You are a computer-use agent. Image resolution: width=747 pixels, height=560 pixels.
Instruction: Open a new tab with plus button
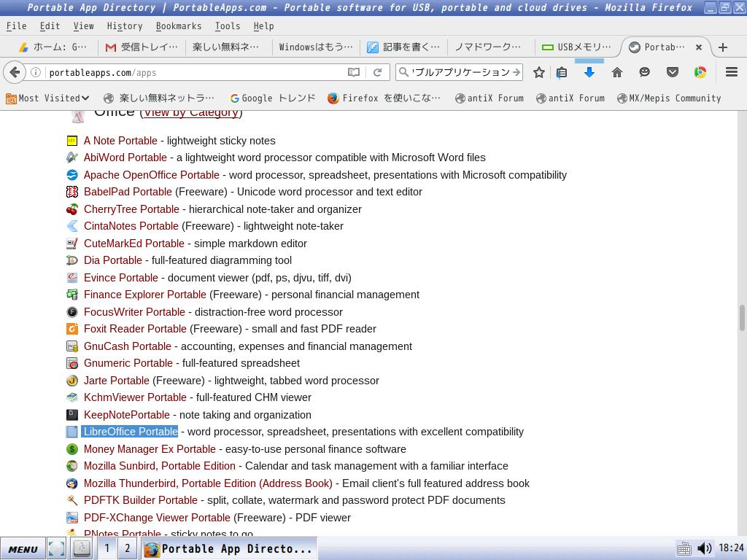723,47
